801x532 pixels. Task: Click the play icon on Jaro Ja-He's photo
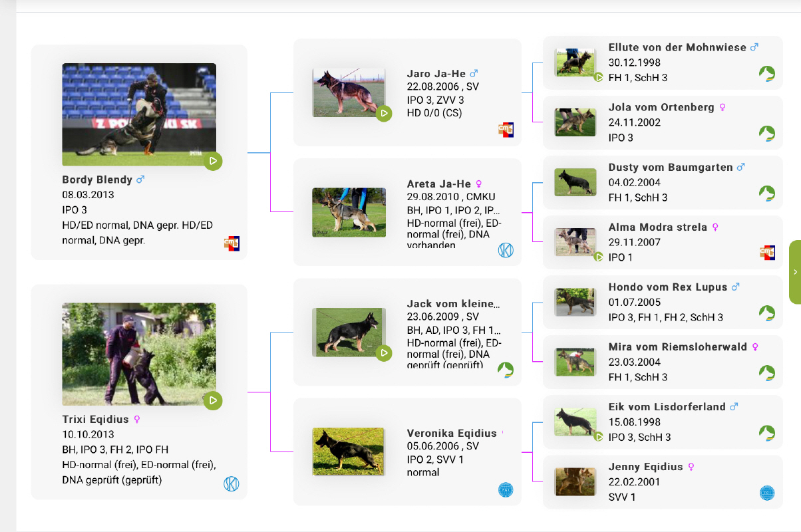(384, 114)
